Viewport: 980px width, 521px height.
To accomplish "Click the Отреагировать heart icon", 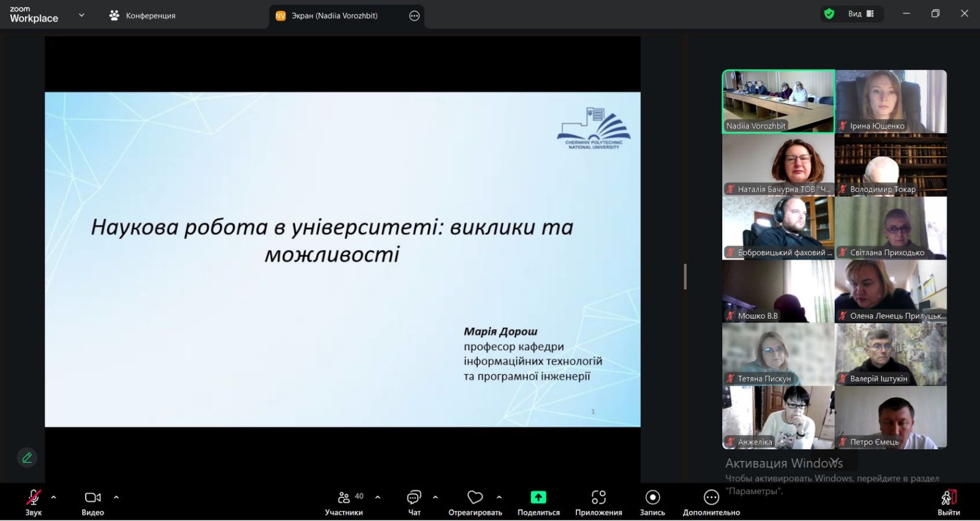I will coord(475,498).
